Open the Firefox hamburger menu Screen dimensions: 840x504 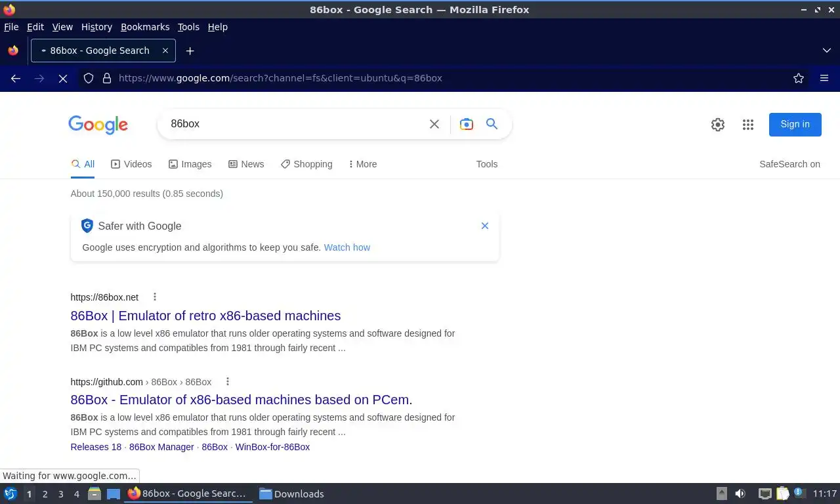click(x=824, y=78)
